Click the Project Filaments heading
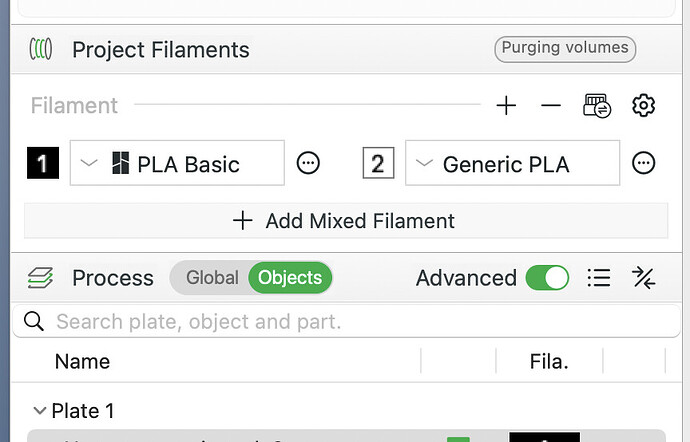Screen dimensions: 690x442 click(x=161, y=49)
